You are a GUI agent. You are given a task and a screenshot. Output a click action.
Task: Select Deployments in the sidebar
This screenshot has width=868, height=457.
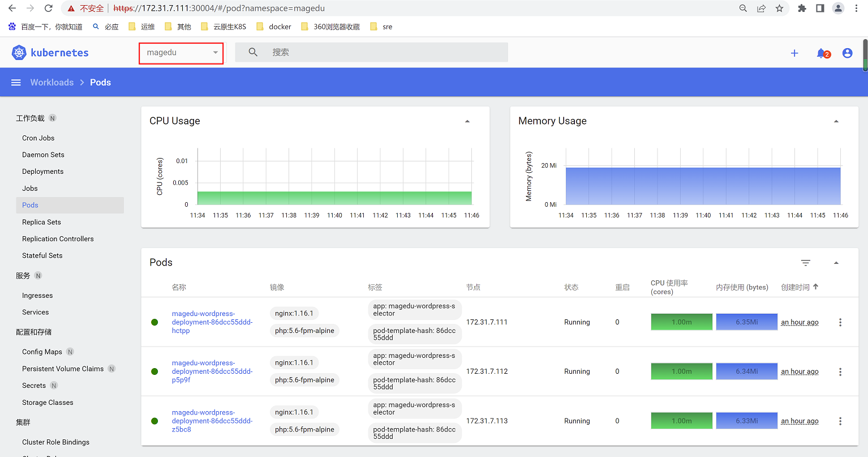[x=43, y=172]
